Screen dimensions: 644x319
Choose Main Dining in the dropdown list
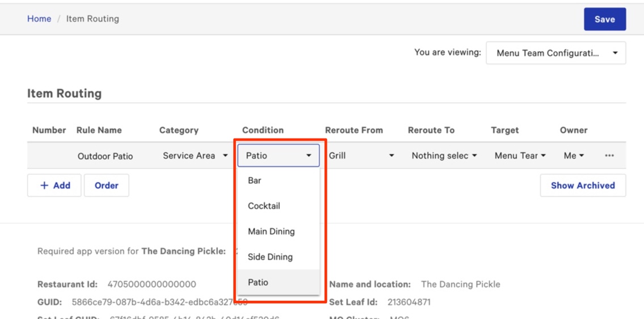pos(271,232)
